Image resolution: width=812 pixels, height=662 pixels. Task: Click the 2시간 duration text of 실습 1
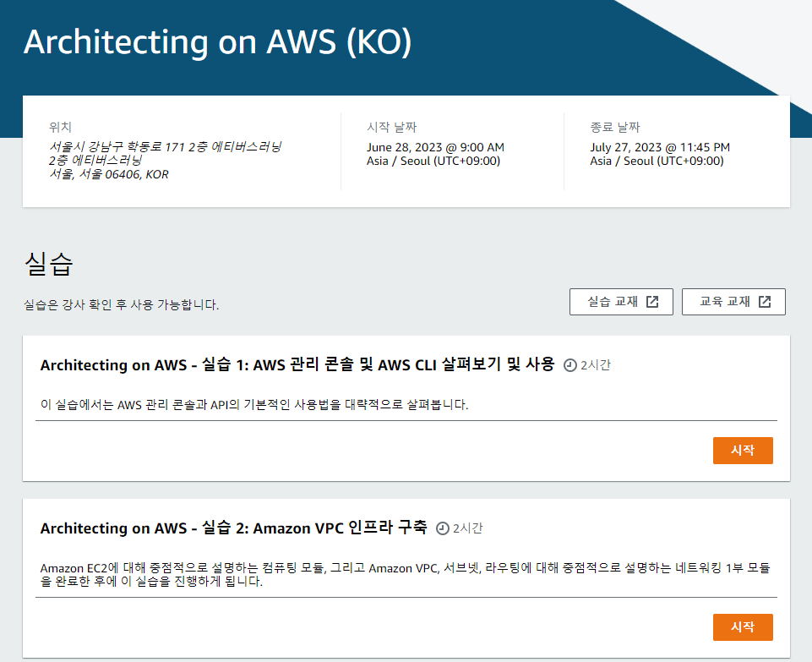click(596, 365)
